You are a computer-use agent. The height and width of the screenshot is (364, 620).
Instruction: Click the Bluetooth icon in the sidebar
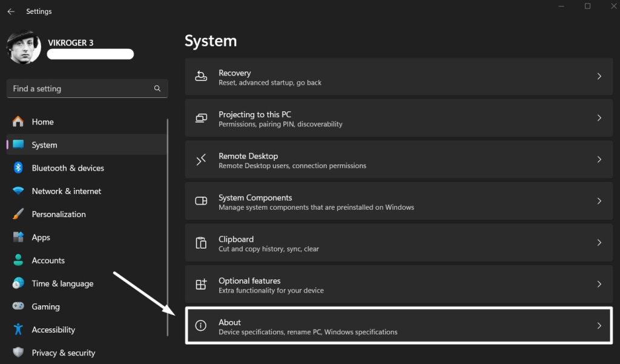pyautogui.click(x=18, y=168)
